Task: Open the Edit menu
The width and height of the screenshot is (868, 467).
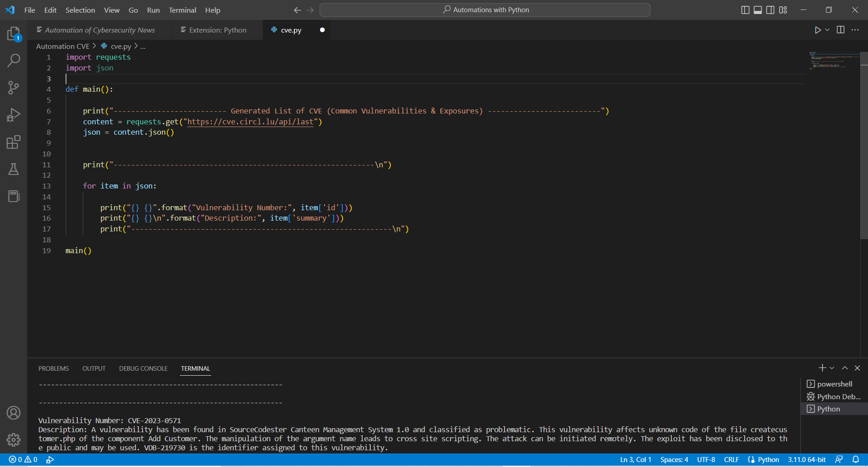Action: (x=50, y=10)
